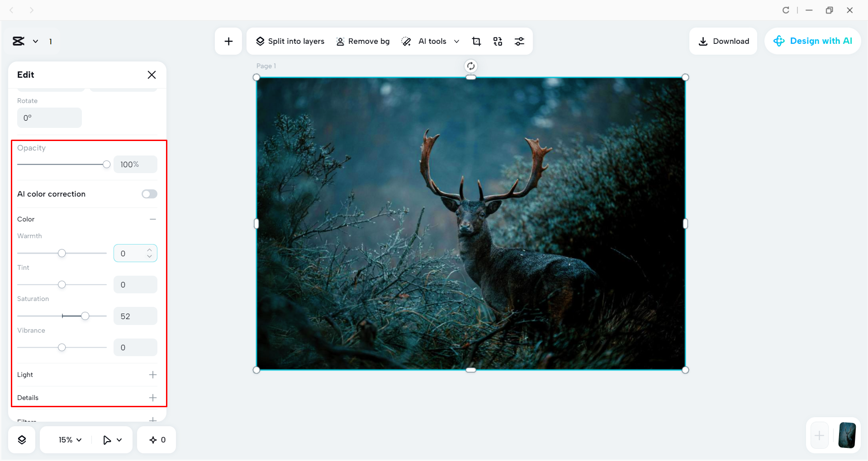Screen dimensions: 868x461
Task: Click the Design with AI button
Action: click(x=812, y=41)
